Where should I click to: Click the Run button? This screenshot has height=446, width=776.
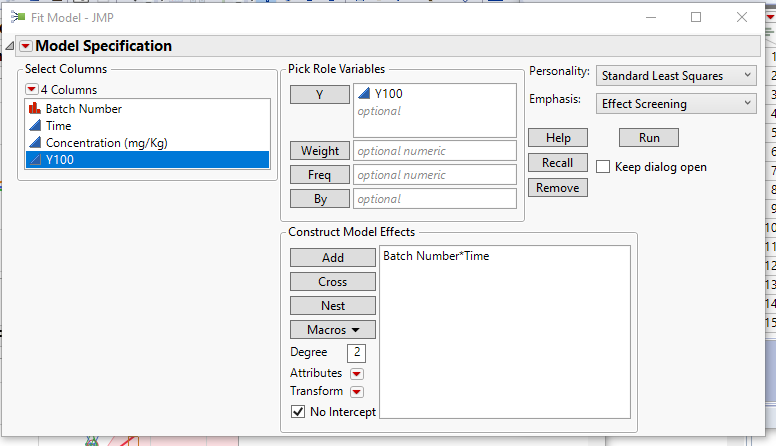[649, 138]
